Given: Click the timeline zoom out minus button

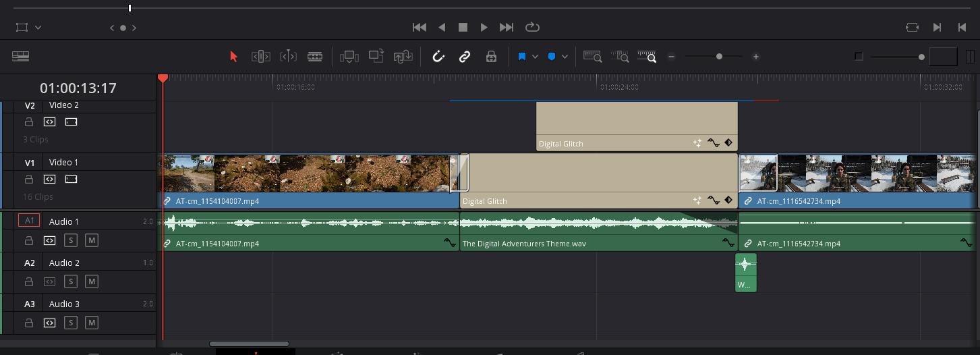Looking at the screenshot, I should pyautogui.click(x=671, y=57).
